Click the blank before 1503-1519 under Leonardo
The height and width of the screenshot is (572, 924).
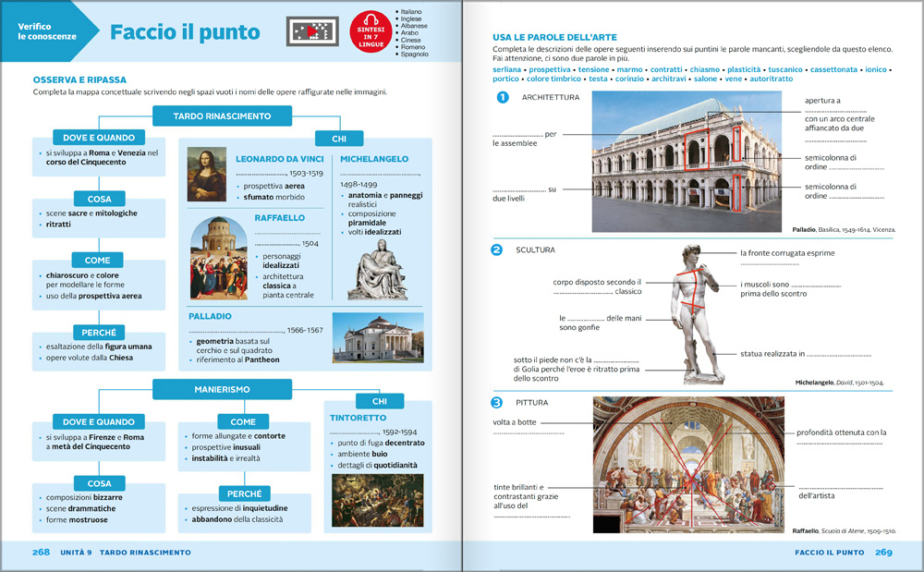(x=261, y=174)
